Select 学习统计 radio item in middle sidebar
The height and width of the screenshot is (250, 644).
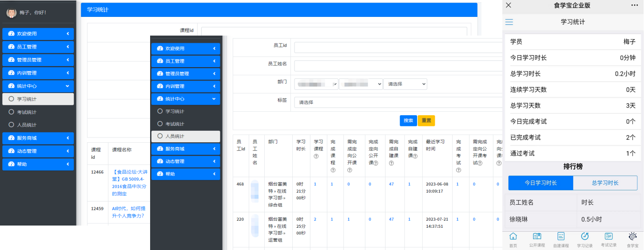(175, 111)
